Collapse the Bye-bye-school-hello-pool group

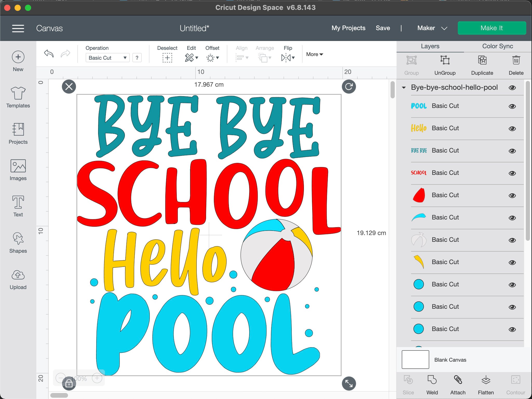click(x=404, y=87)
